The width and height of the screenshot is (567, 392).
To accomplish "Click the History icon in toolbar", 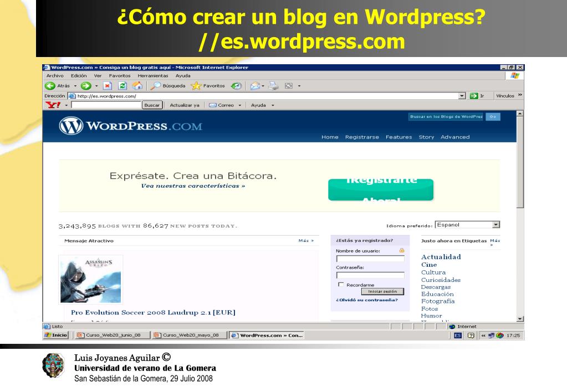I will coord(236,86).
